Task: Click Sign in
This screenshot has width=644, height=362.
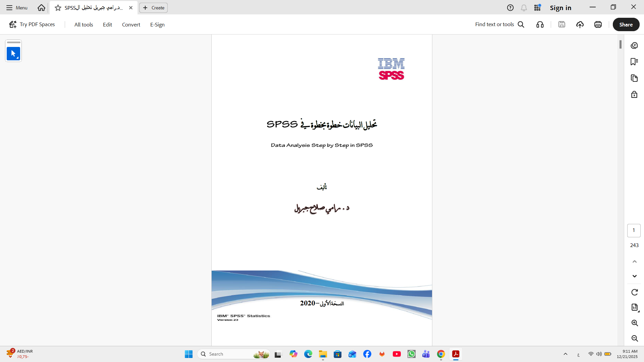Action: pyautogui.click(x=560, y=8)
